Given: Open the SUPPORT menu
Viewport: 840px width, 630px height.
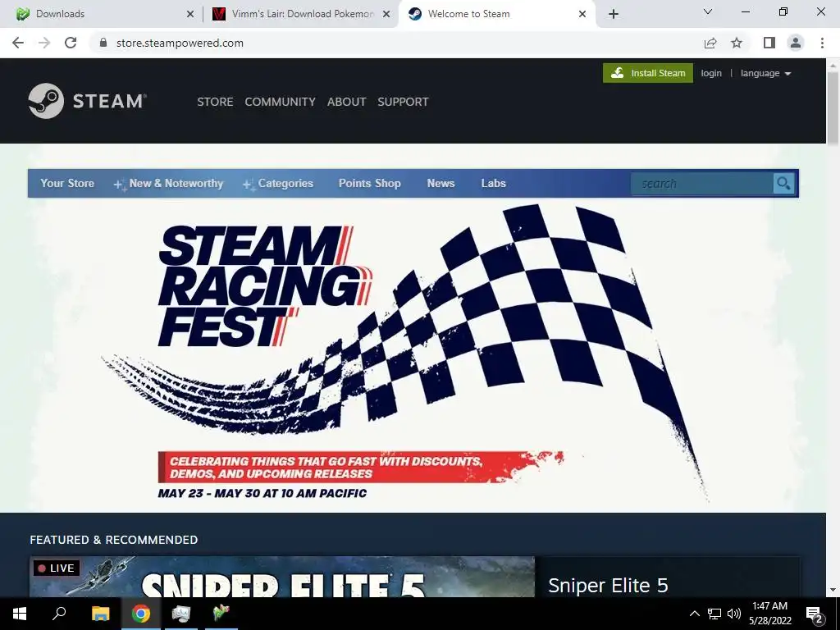Looking at the screenshot, I should pos(403,102).
